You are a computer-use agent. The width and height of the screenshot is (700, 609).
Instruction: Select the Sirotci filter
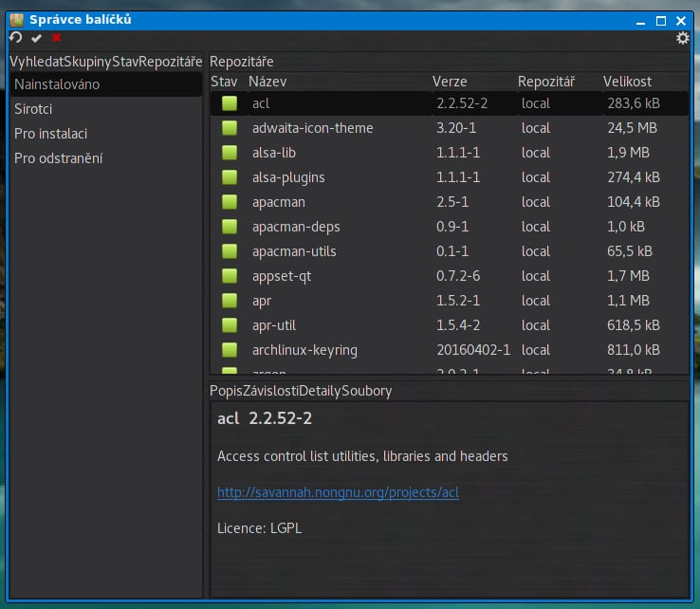(x=106, y=109)
